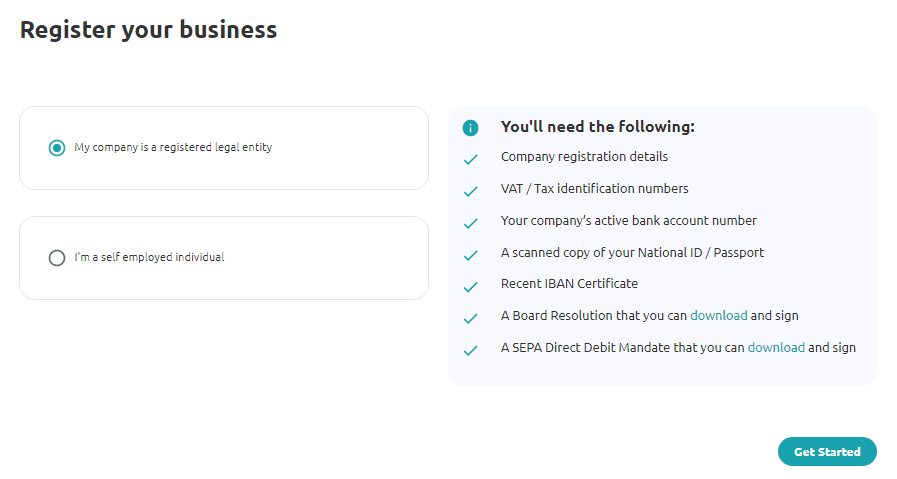Click "My company is a registered legal entity" label

(173, 147)
